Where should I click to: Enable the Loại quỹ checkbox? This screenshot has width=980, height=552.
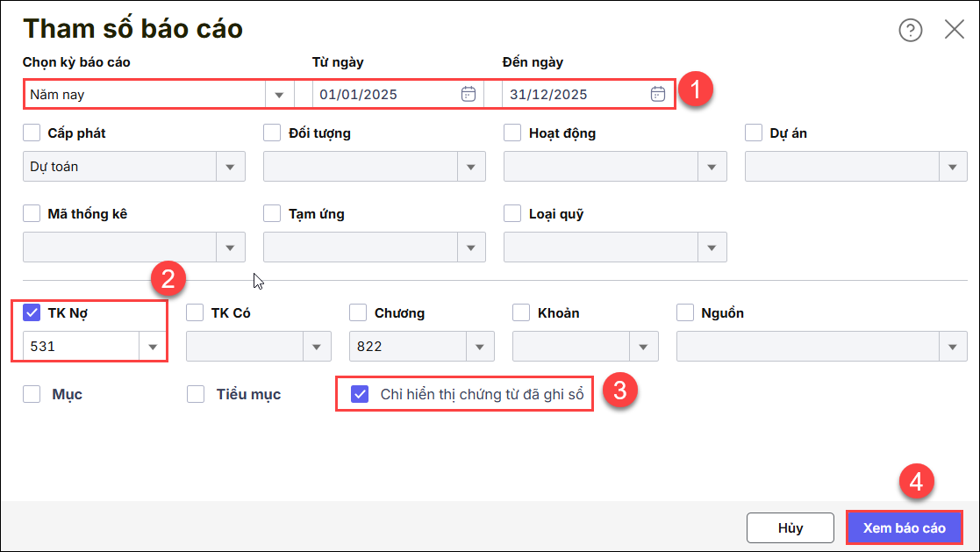(513, 213)
